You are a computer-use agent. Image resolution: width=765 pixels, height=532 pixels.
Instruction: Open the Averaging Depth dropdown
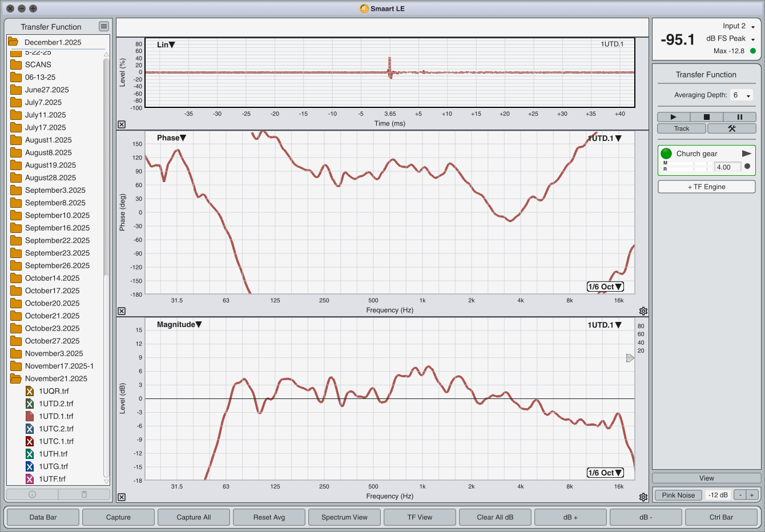tap(742, 95)
